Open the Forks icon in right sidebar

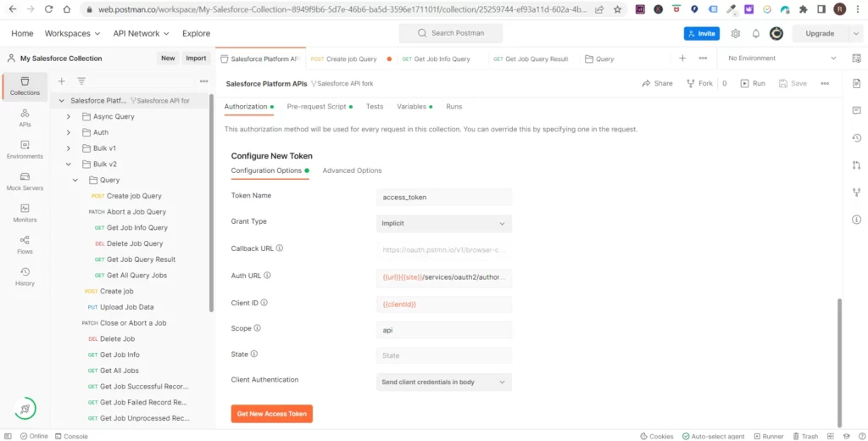(x=856, y=193)
